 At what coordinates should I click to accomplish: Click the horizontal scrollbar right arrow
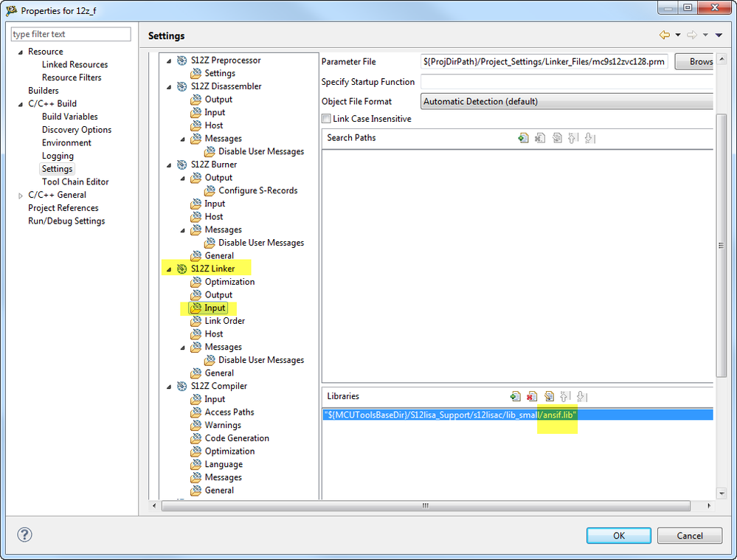coord(709,506)
